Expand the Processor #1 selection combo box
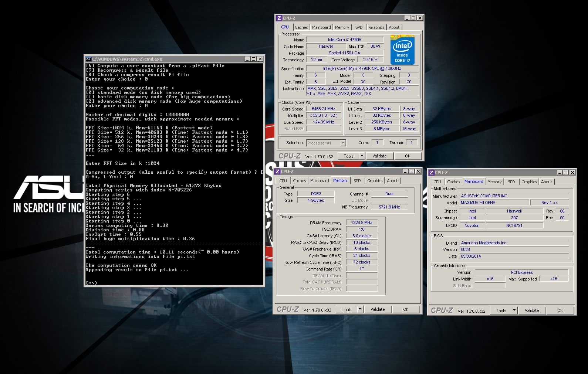This screenshot has width=588, height=374. point(343,143)
